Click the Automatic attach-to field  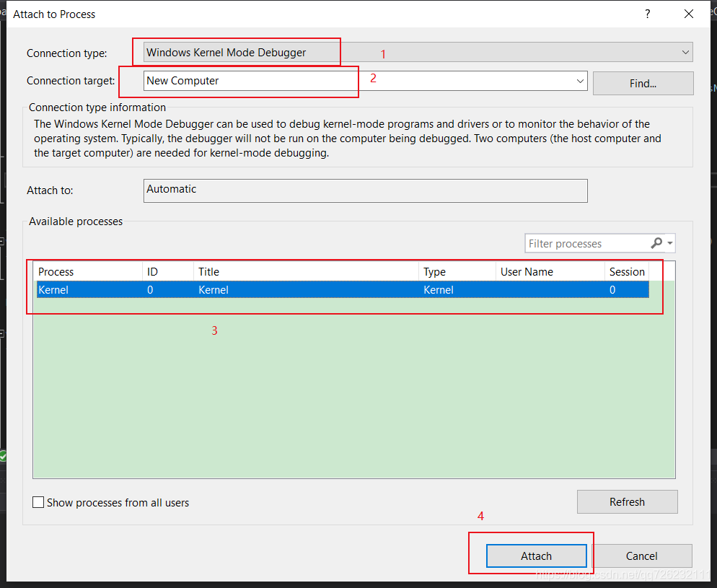click(365, 190)
